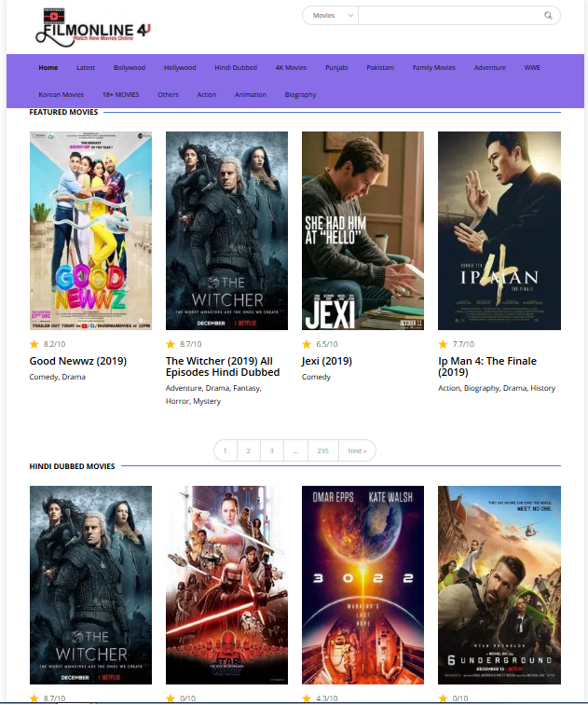Open the 18+ MOVIES category
This screenshot has width=588, height=705.
click(121, 94)
